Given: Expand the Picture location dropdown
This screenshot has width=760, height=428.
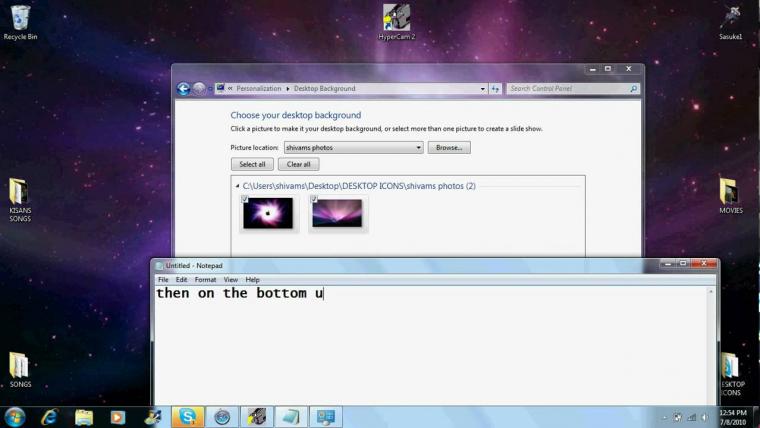Looking at the screenshot, I should 419,147.
